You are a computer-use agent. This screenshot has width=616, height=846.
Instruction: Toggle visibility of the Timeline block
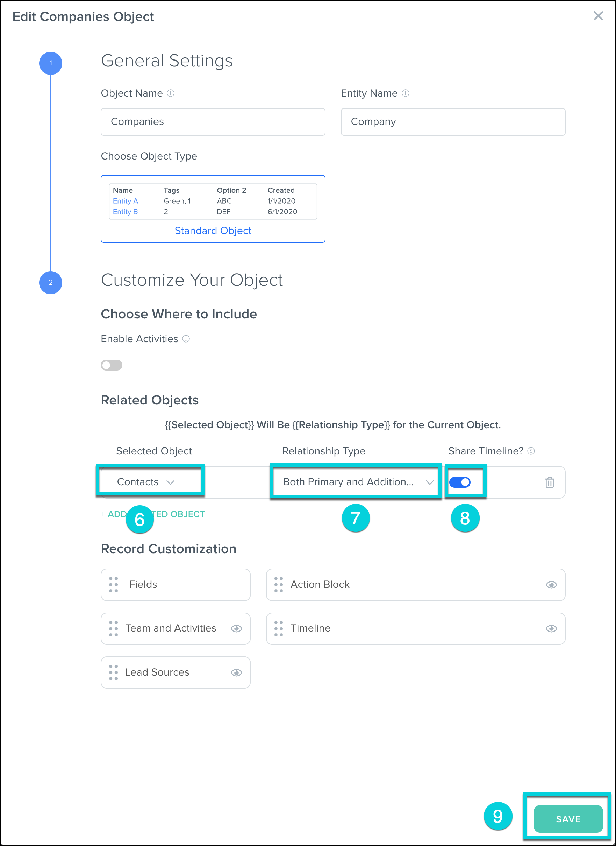click(x=551, y=629)
